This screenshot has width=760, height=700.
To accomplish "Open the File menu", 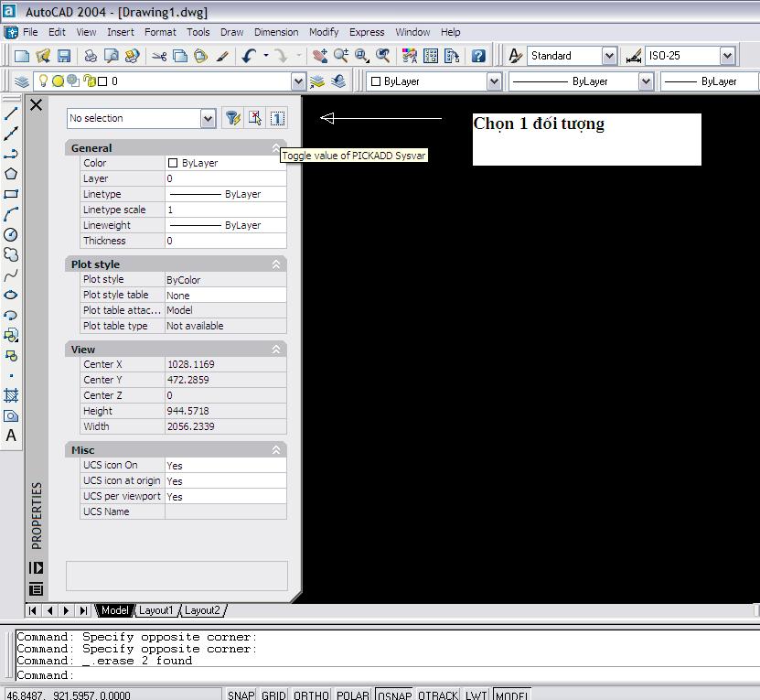I will tap(30, 32).
